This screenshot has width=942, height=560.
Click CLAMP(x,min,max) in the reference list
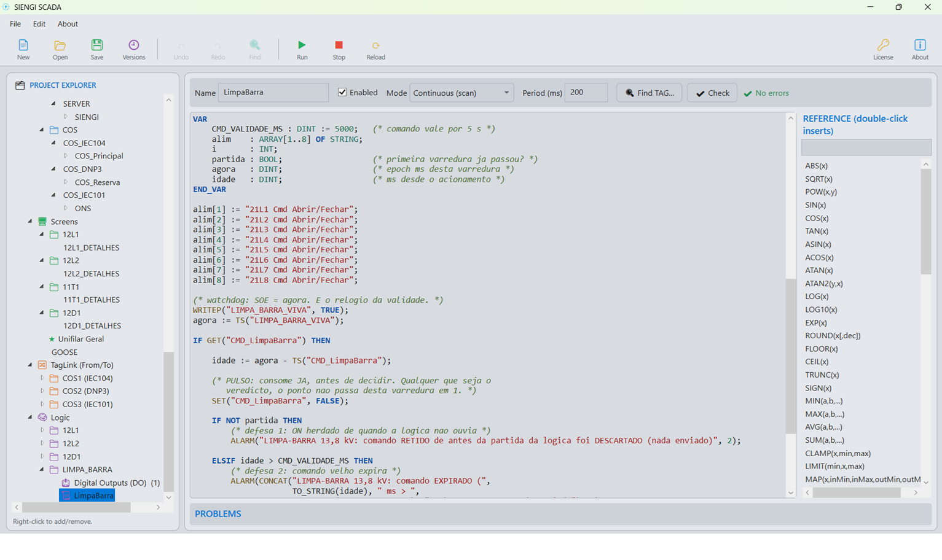click(x=838, y=453)
